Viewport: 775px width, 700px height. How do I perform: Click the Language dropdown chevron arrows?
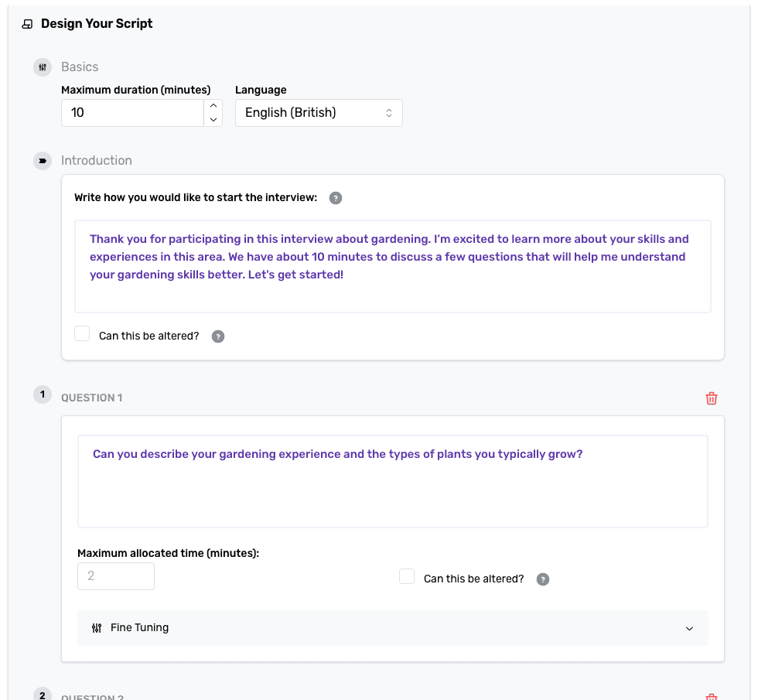pos(388,113)
